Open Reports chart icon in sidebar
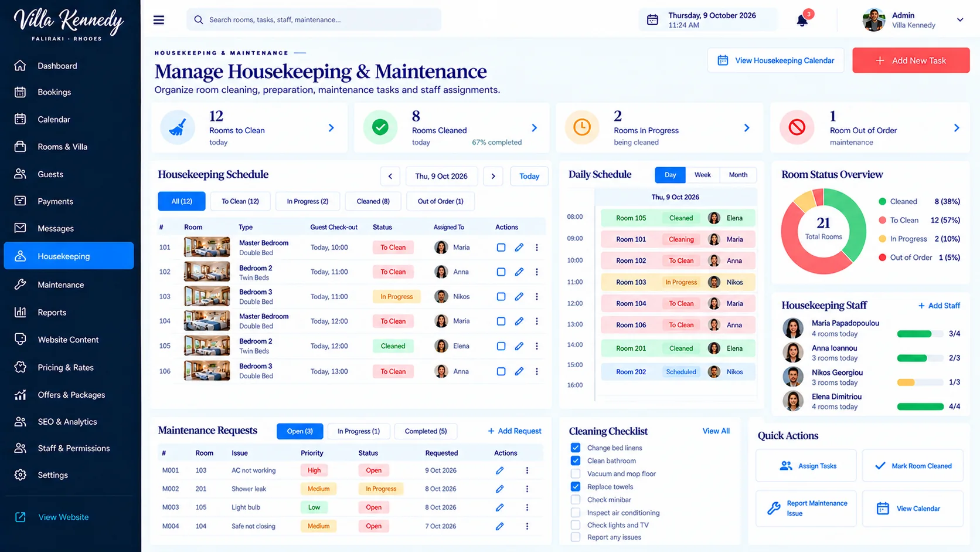 [21, 312]
